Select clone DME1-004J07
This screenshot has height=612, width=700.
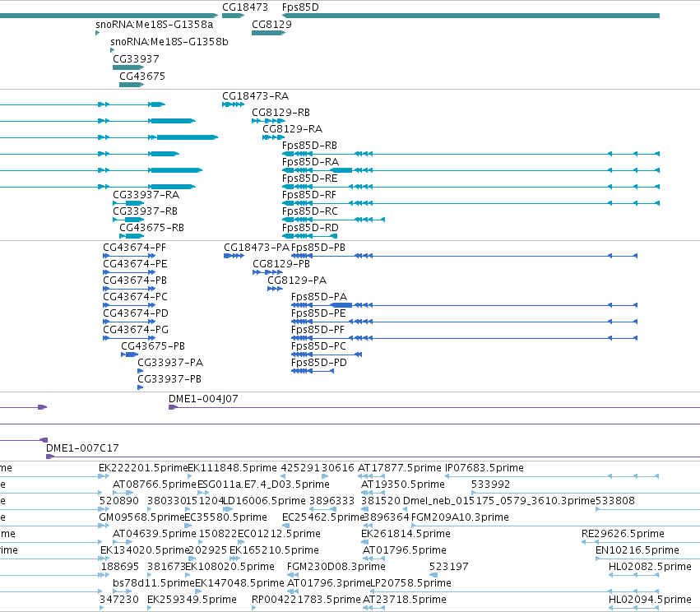click(x=203, y=399)
